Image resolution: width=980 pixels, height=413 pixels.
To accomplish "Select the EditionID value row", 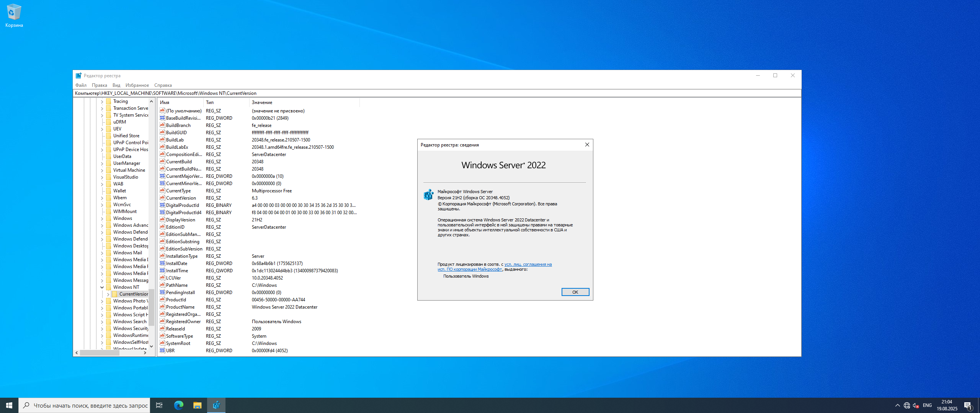I will tap(258, 227).
